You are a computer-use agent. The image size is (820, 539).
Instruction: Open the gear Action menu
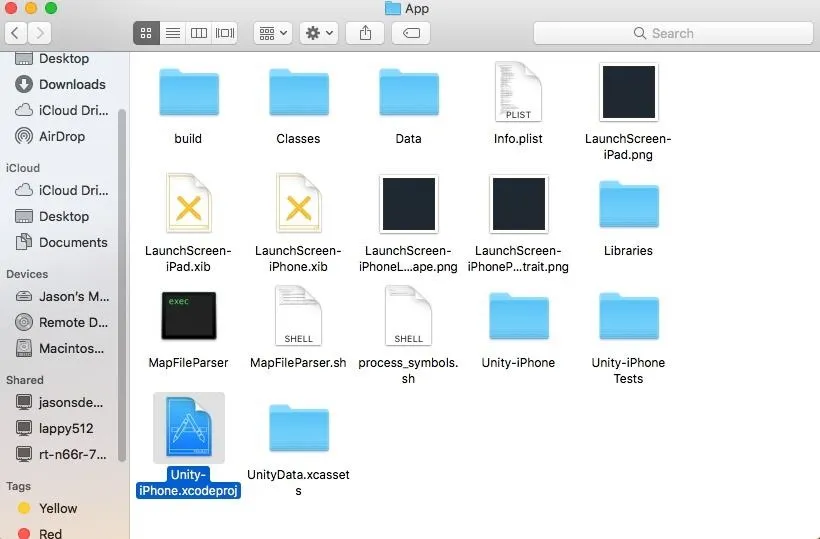point(319,33)
